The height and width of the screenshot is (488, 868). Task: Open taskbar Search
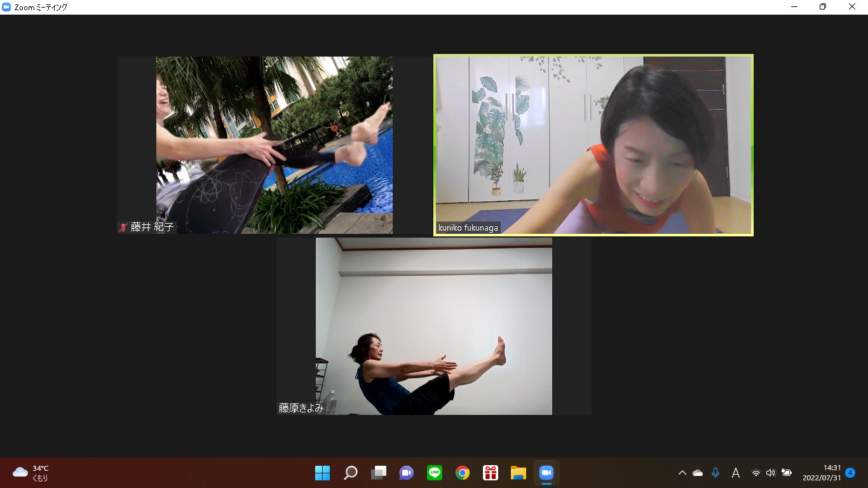(351, 473)
